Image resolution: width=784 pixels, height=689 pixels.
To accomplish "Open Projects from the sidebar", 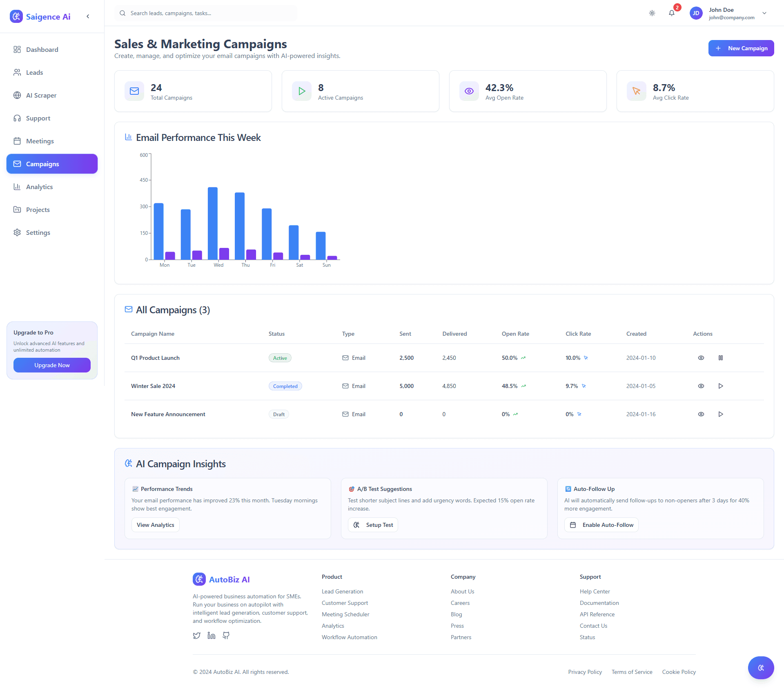I will (52, 210).
